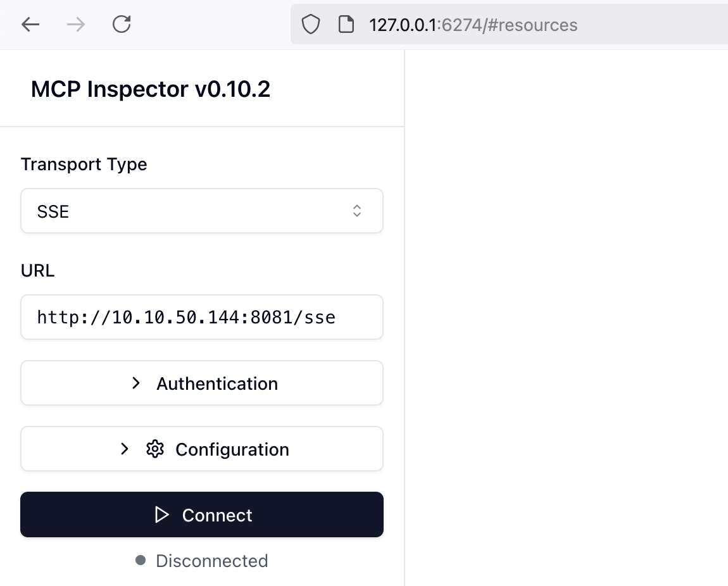The image size is (728, 586).
Task: Reload the page with the refresh icon
Action: click(x=122, y=24)
